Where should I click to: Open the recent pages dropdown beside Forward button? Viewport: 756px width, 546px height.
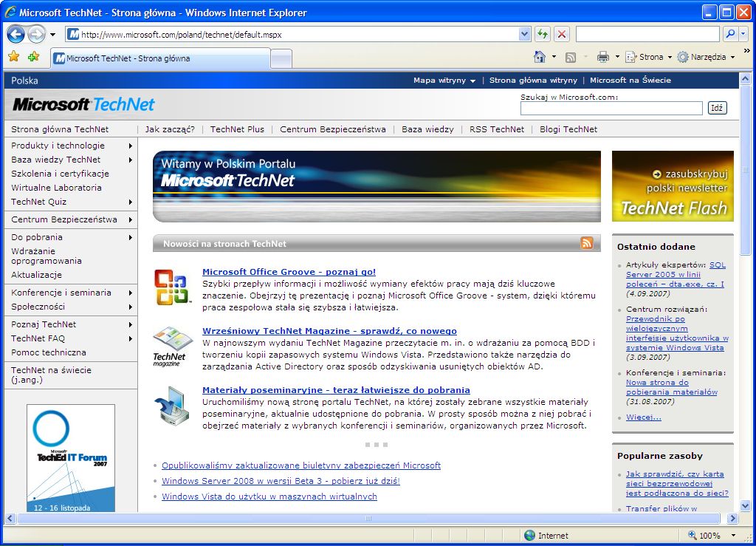pos(52,35)
